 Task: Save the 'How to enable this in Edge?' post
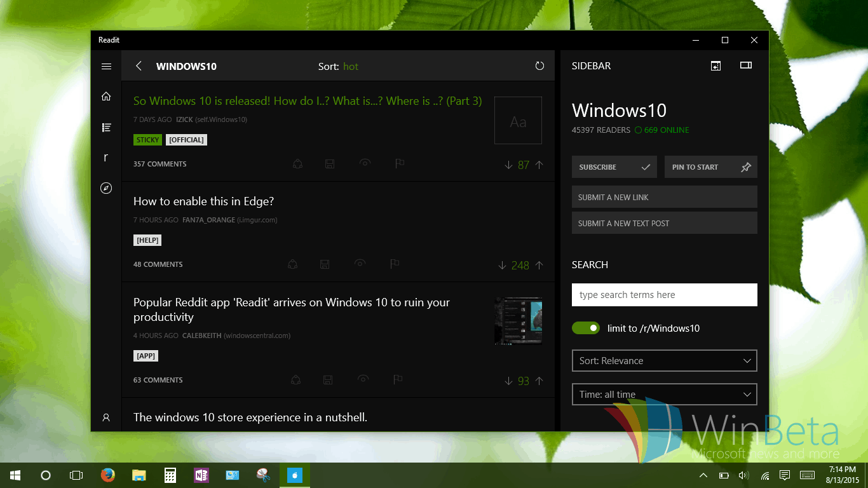click(x=325, y=264)
